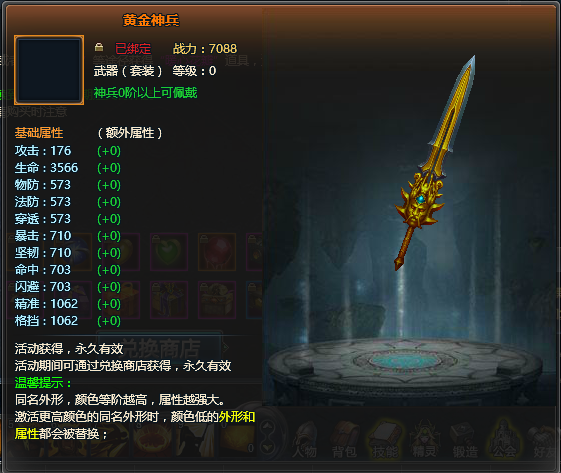
Task: Open the 公会 guild icon
Action: [504, 440]
